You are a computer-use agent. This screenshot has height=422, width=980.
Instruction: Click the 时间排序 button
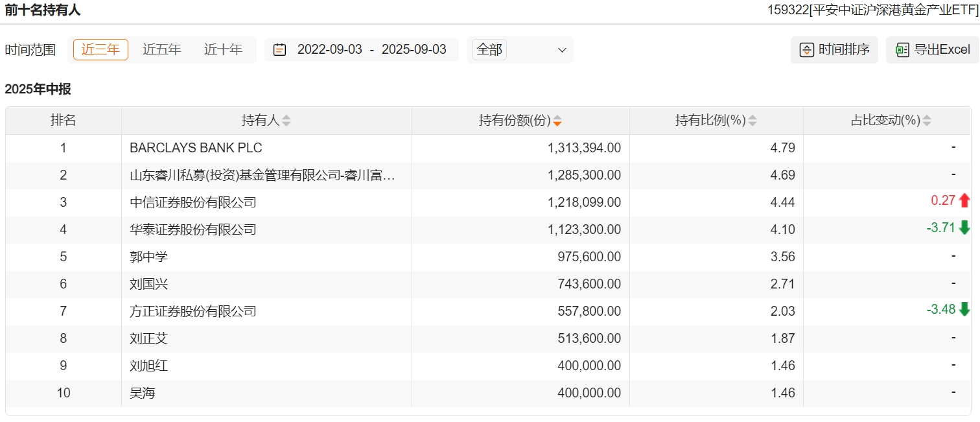click(x=835, y=50)
